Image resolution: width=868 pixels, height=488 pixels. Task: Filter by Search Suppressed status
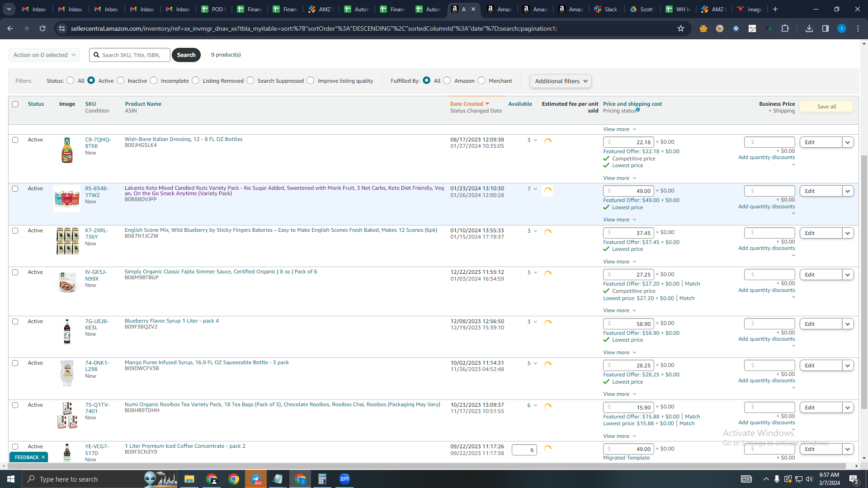pos(250,80)
